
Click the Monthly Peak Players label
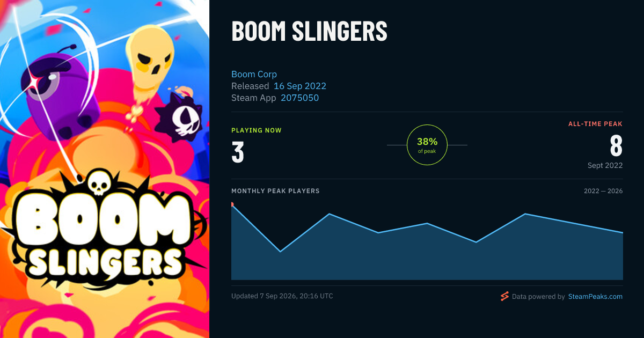pos(275,191)
